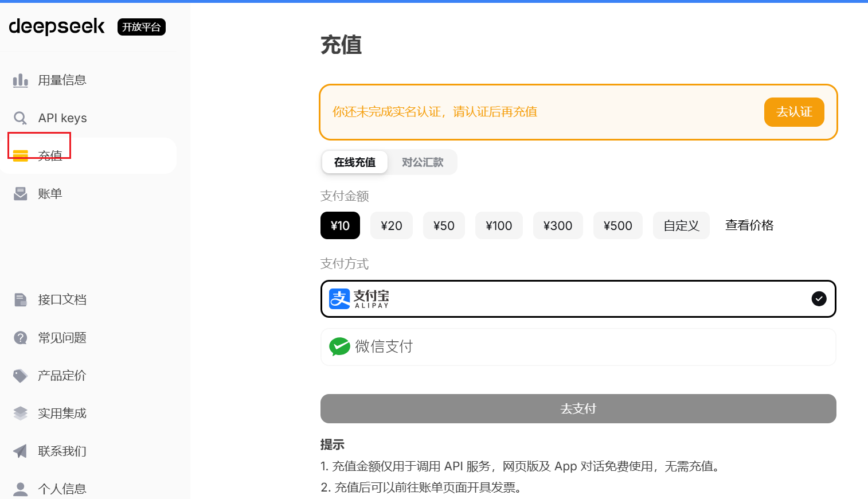
Task: Switch to the 对公汇款 tab
Action: point(423,162)
